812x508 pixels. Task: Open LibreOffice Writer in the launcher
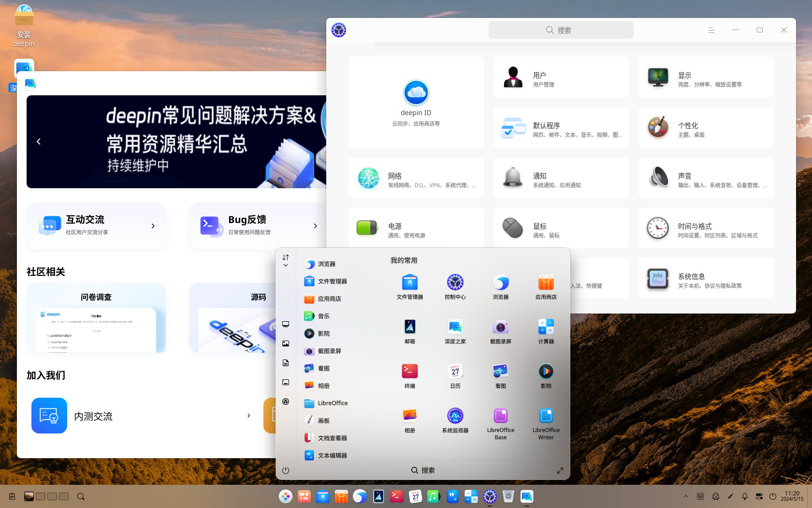click(546, 424)
